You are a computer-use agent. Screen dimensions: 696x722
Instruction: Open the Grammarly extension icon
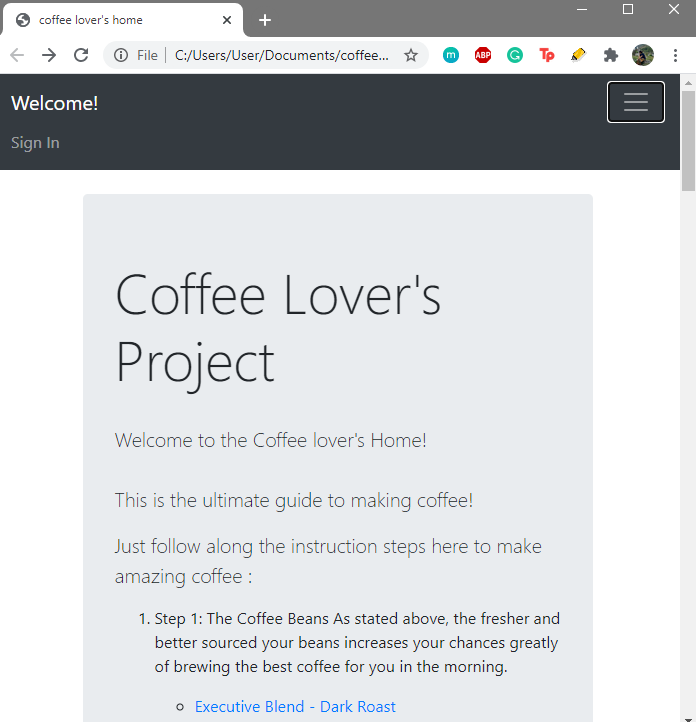click(x=515, y=55)
